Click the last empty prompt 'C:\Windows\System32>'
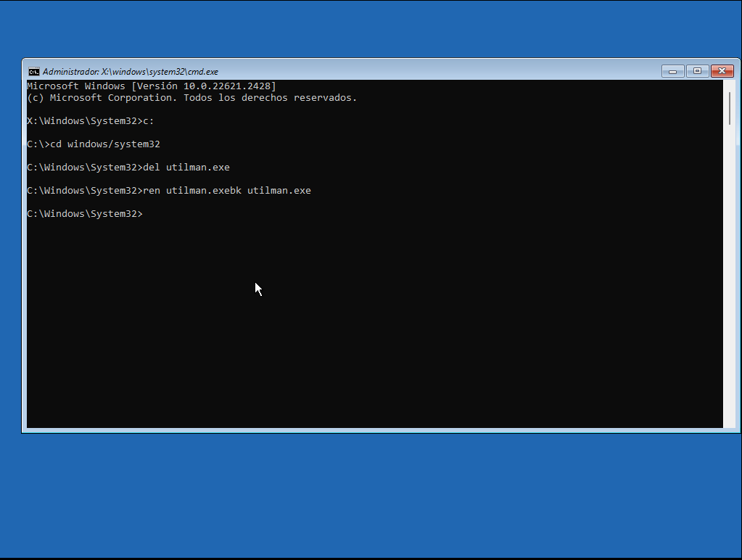The image size is (742, 560). pyautogui.click(x=85, y=213)
